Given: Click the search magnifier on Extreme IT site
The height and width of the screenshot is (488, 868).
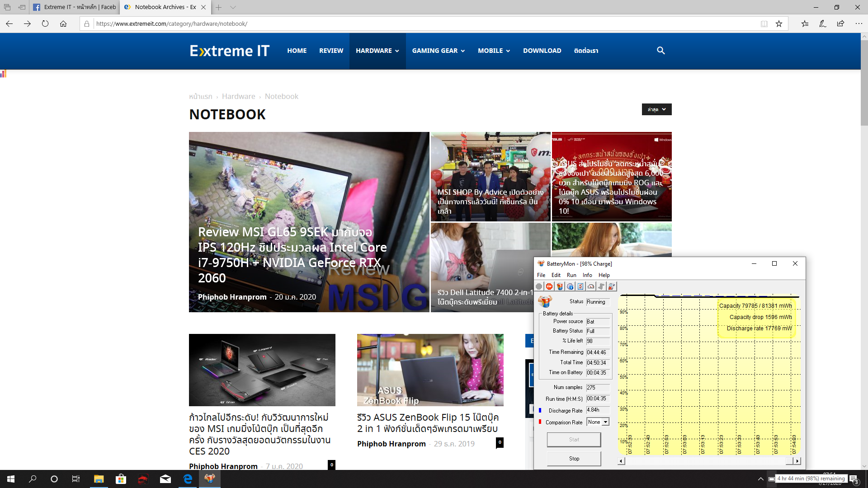Looking at the screenshot, I should [661, 51].
